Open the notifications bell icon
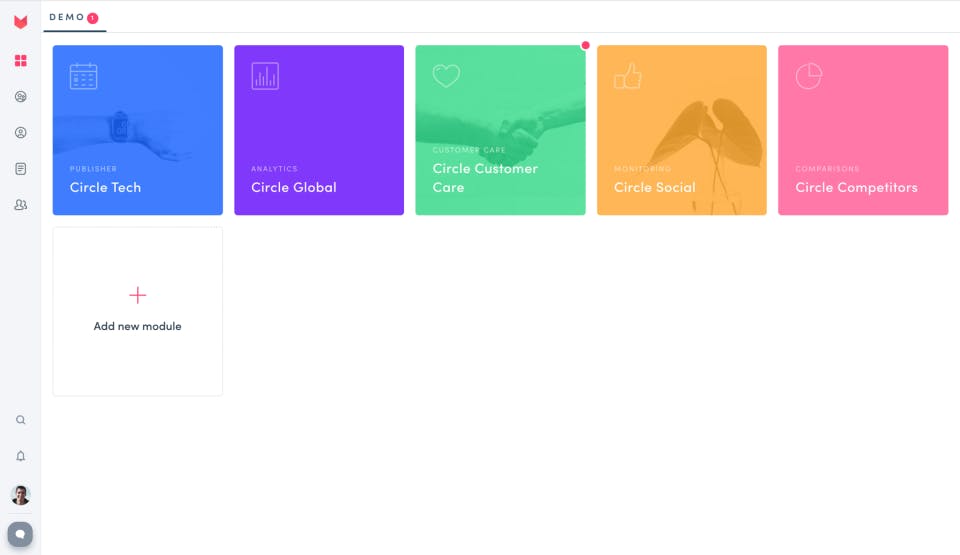Image resolution: width=960 pixels, height=555 pixels. coord(20,456)
